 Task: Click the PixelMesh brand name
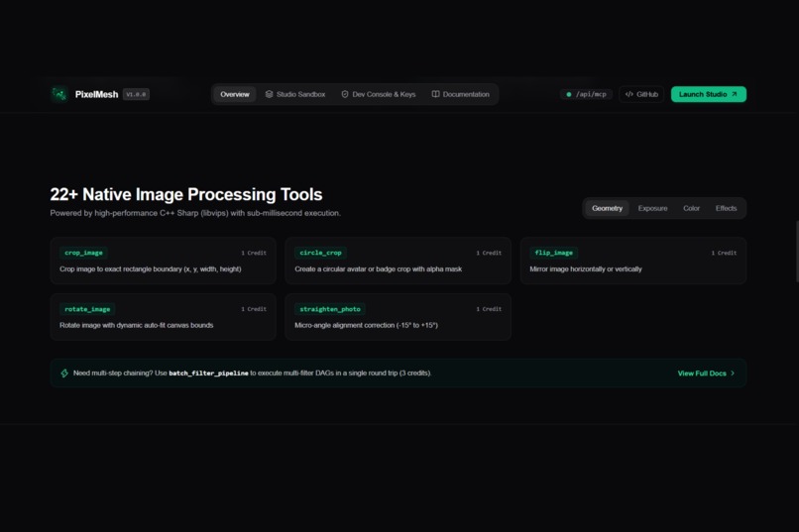click(96, 94)
